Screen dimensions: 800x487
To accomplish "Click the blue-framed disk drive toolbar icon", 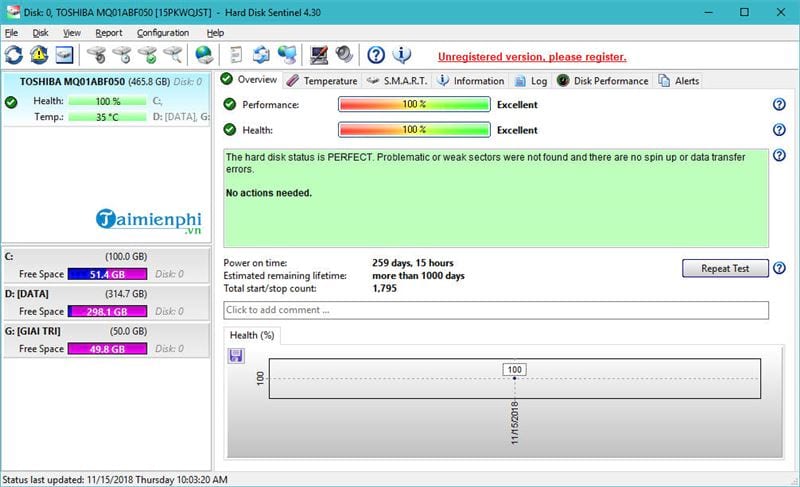I will (x=64, y=55).
